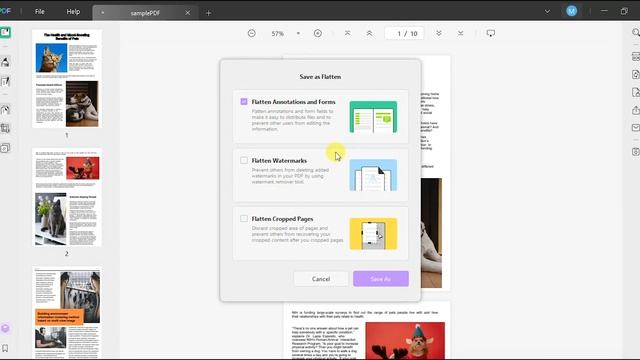640x360 pixels.
Task: Click the page number field showing 1 / 10
Action: pyautogui.click(x=404, y=33)
